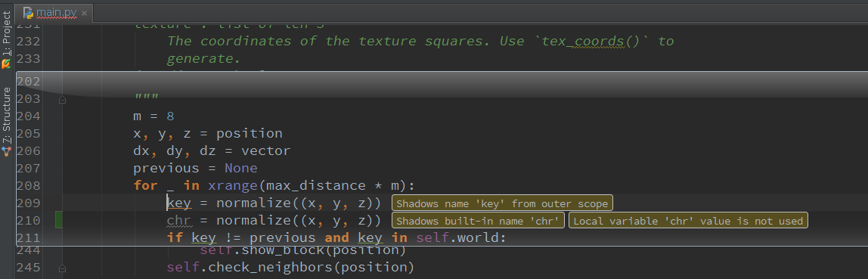The width and height of the screenshot is (868, 279).
Task: Click the "Local variable 'chr' value is not used" hint
Action: (688, 221)
